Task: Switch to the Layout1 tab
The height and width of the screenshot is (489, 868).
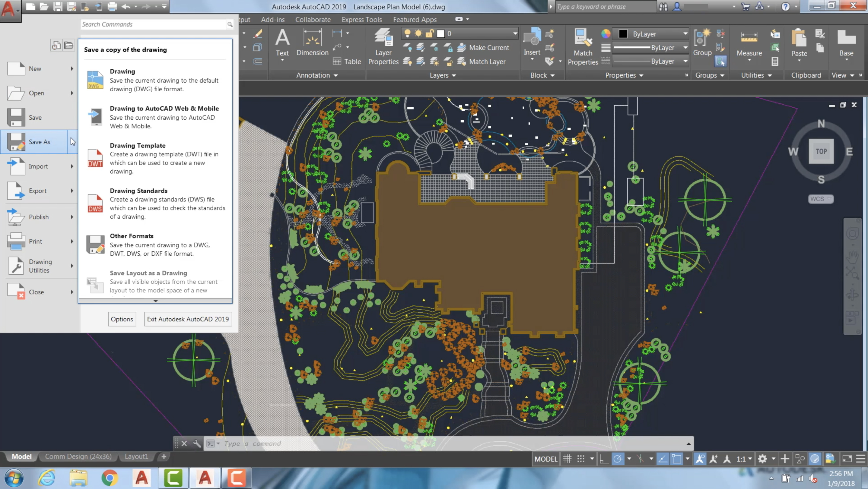Action: pyautogui.click(x=136, y=456)
